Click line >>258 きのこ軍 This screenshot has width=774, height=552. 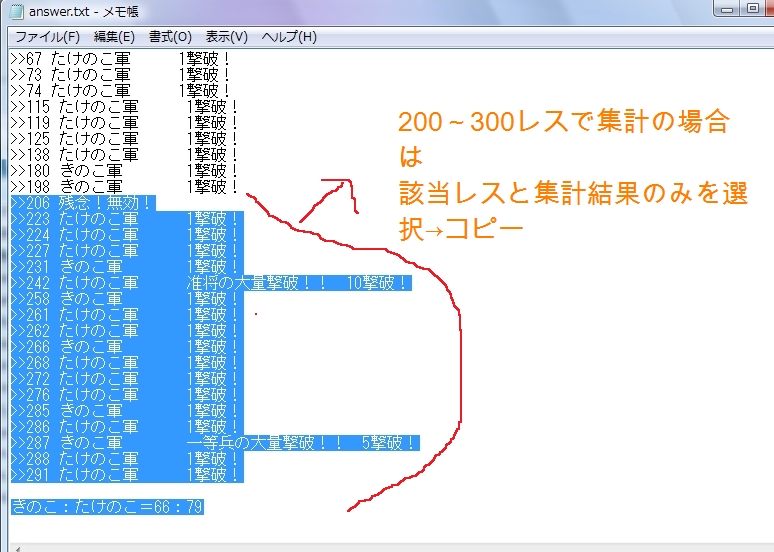(127, 299)
